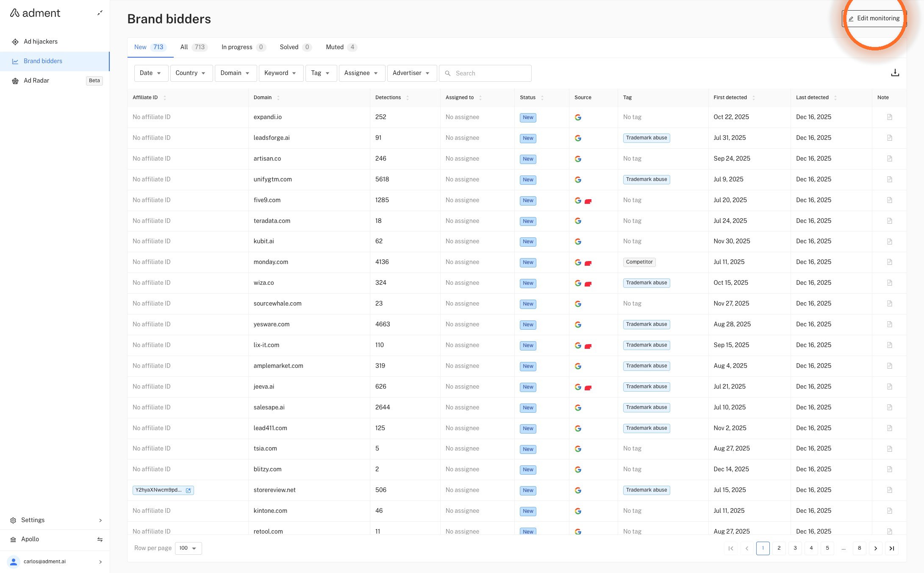The width and height of the screenshot is (924, 573).
Task: Open the note icon for leadsforge.ai
Action: click(890, 138)
